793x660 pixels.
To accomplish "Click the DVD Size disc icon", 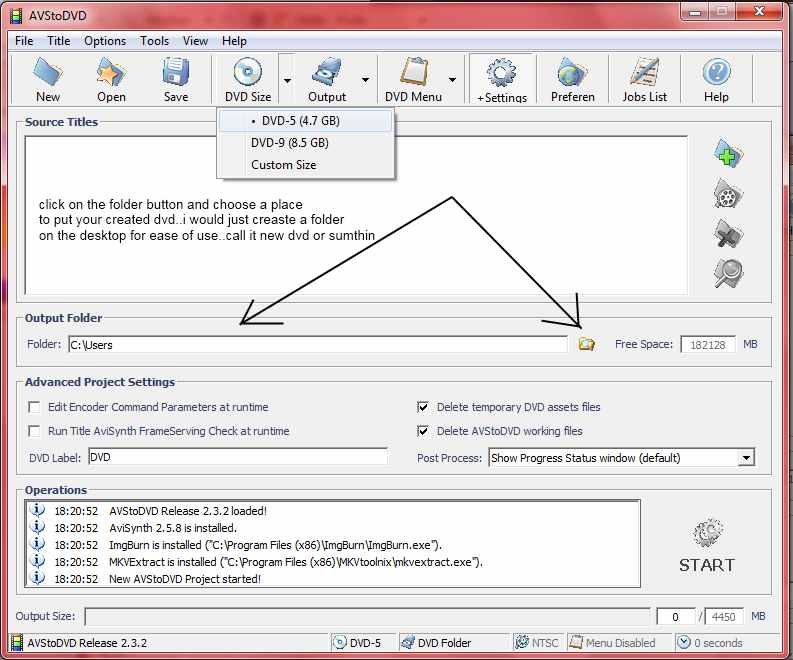I will coord(248,72).
